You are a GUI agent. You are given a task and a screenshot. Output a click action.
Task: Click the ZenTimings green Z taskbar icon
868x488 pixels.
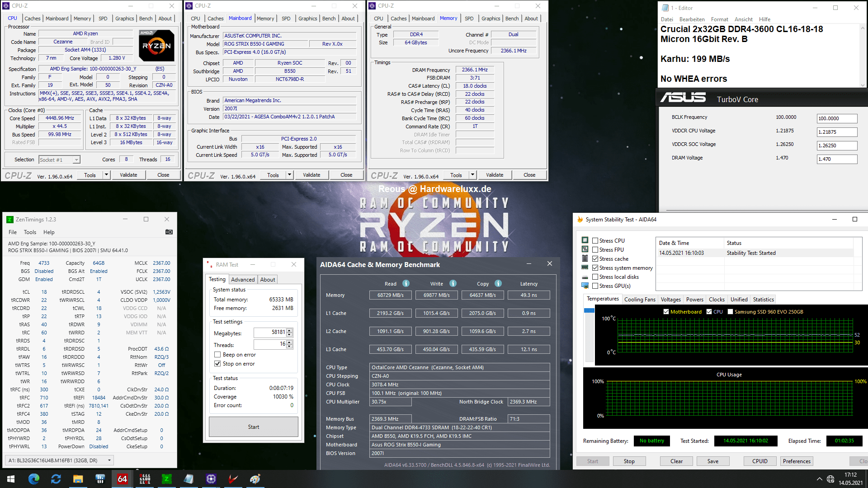click(167, 479)
